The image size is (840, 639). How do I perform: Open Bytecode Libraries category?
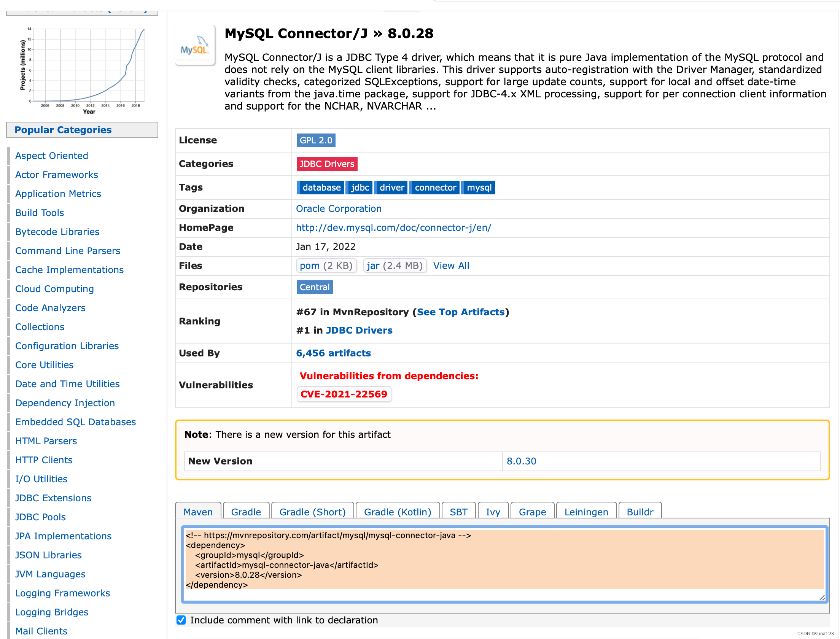57,232
